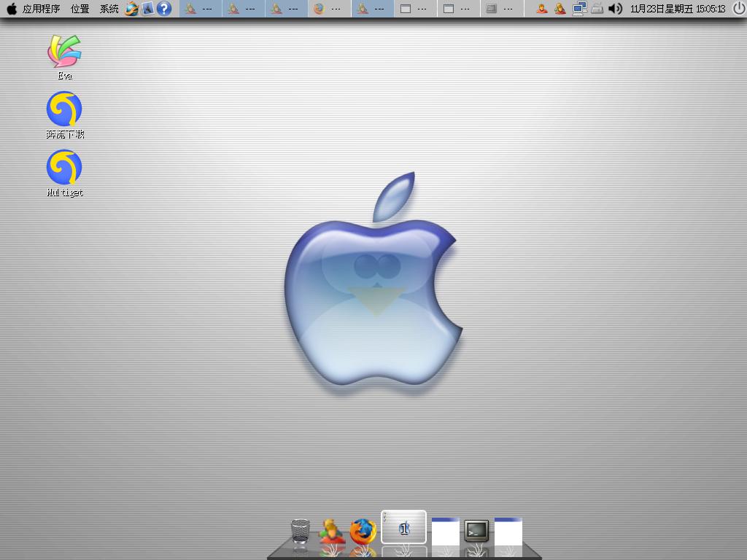Image resolution: width=747 pixels, height=560 pixels.
Task: Open the trash can in the dock
Action: pos(300,532)
